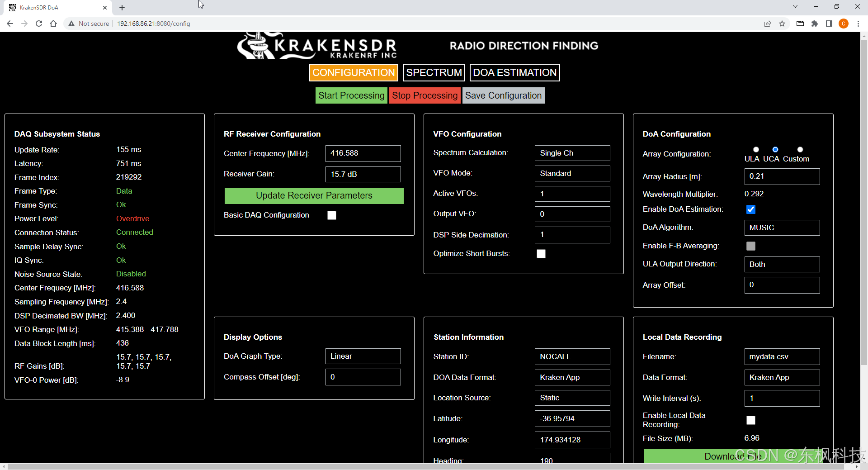Screen dimensions: 868x470
Task: Click the Active VFOs field
Action: (572, 194)
